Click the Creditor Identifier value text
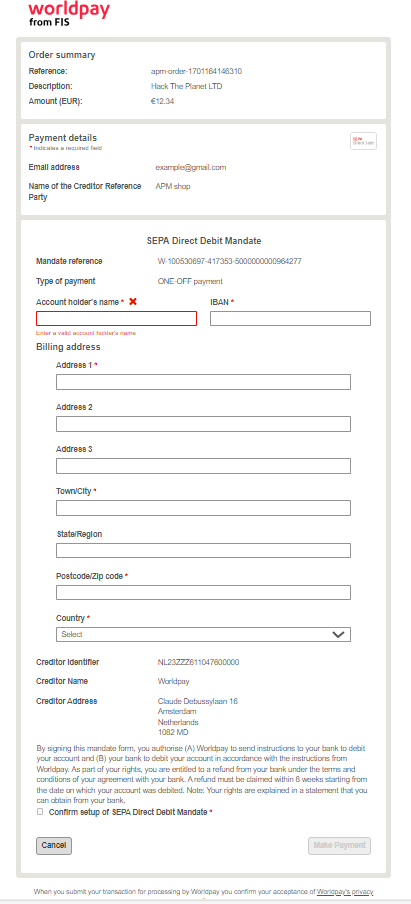The image size is (411, 904). point(198,662)
